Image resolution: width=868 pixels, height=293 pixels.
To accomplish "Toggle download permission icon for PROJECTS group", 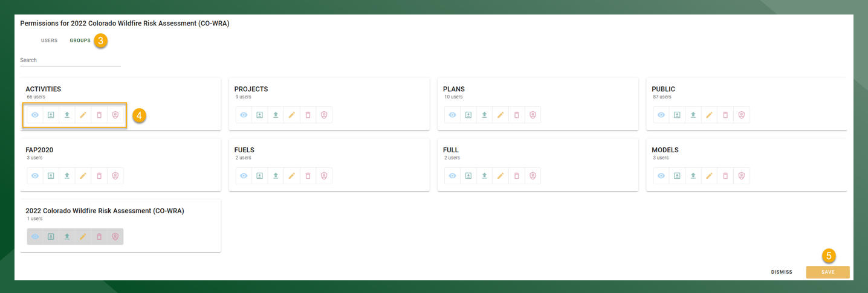I will [259, 115].
